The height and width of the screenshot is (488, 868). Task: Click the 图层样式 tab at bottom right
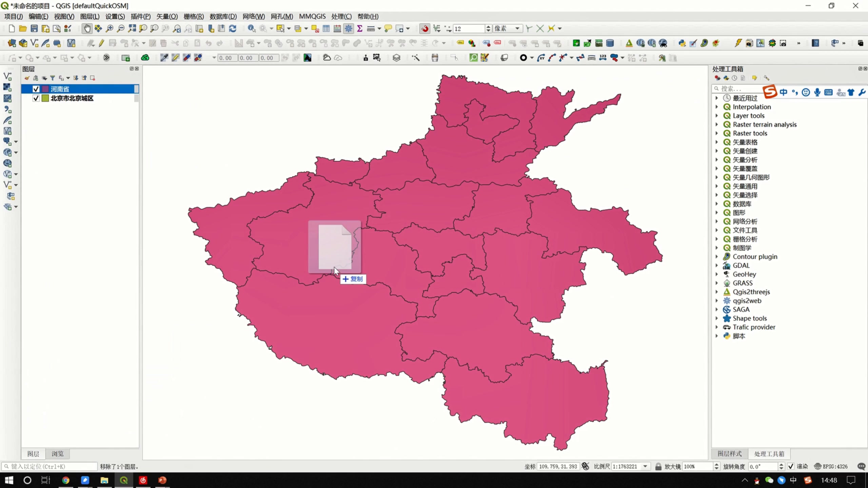click(730, 453)
